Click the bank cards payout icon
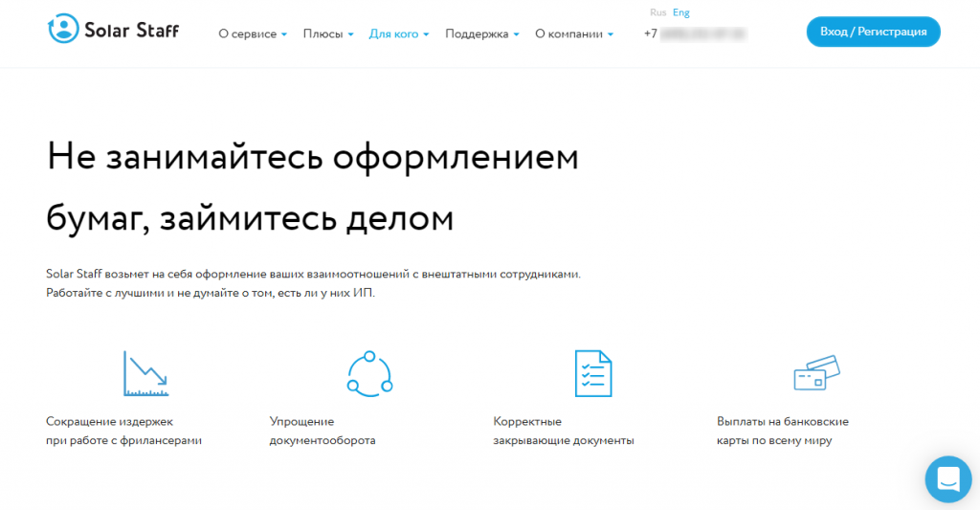 point(816,372)
